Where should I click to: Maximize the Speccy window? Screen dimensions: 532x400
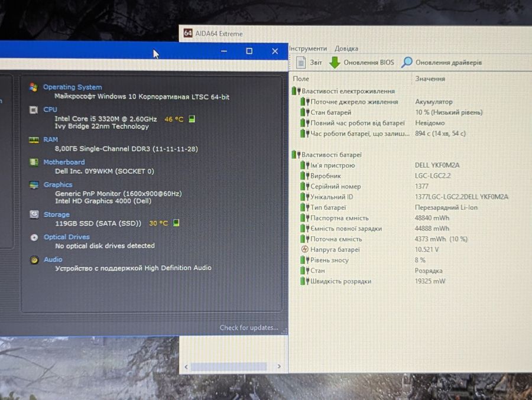click(x=249, y=51)
